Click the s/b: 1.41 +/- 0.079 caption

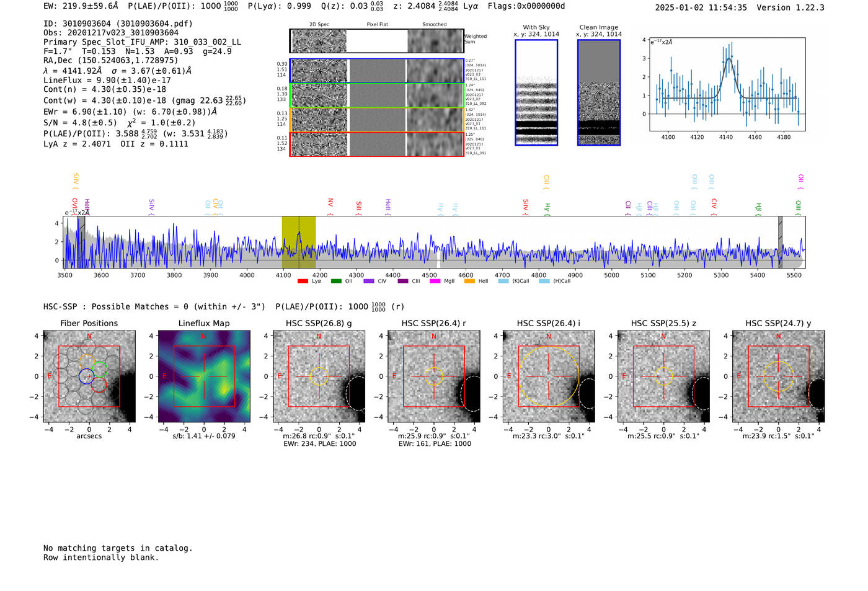(x=204, y=436)
